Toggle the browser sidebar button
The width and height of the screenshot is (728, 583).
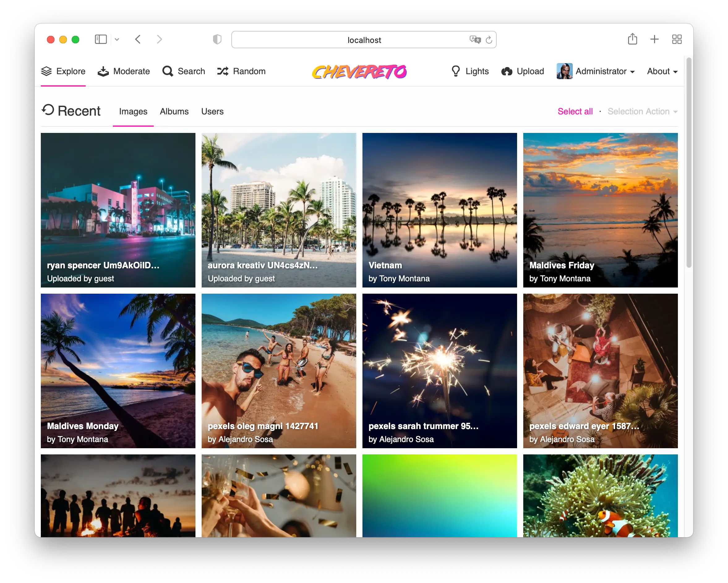coord(101,39)
